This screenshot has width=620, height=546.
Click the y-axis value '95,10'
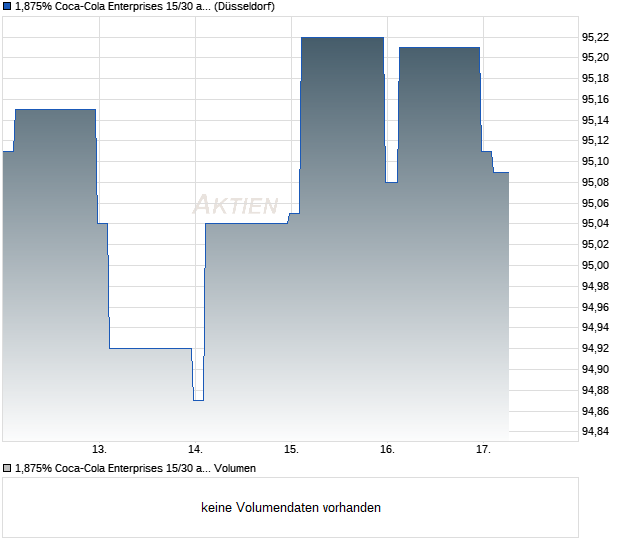[x=595, y=161]
